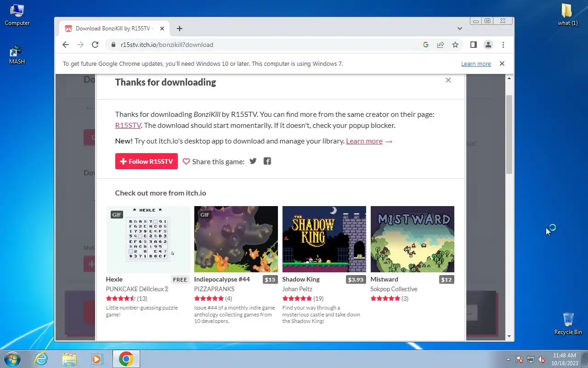Open Johan Peitz author link
588x368 pixels.
297,289
